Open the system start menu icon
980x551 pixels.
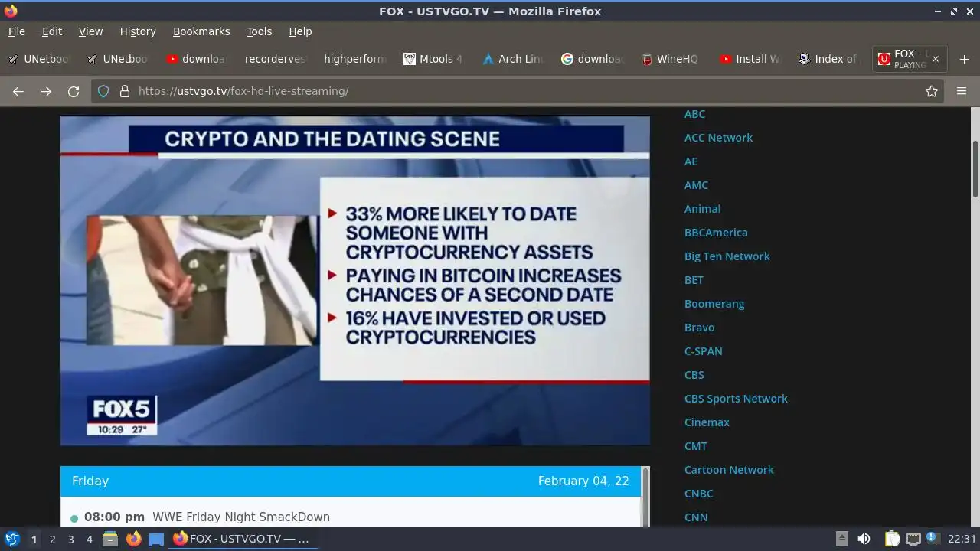click(x=12, y=539)
